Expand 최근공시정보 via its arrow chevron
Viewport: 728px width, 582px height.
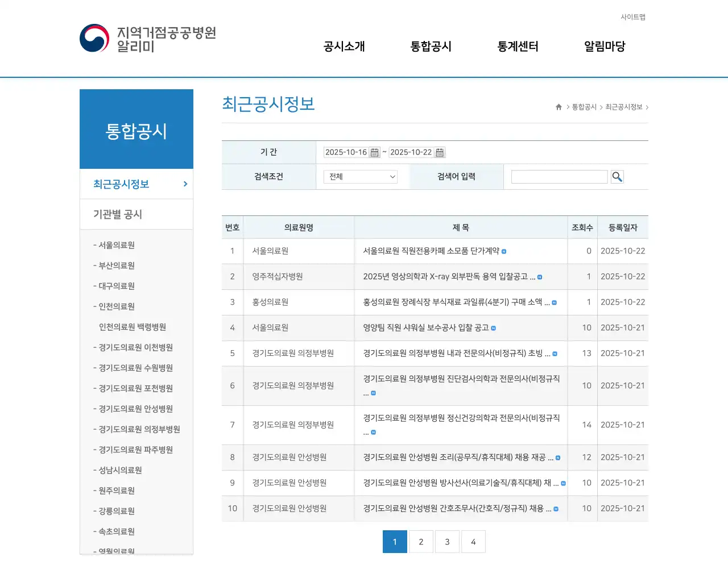tap(184, 184)
